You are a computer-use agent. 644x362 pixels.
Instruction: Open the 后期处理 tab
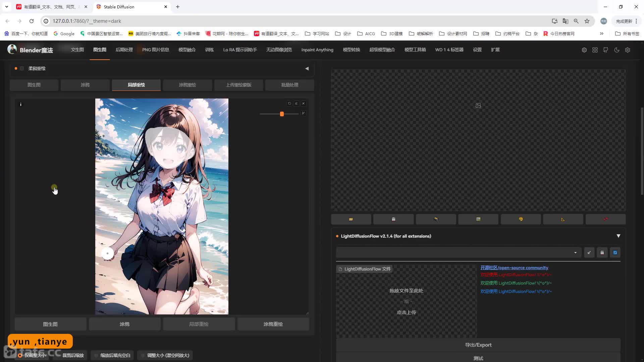(x=124, y=50)
